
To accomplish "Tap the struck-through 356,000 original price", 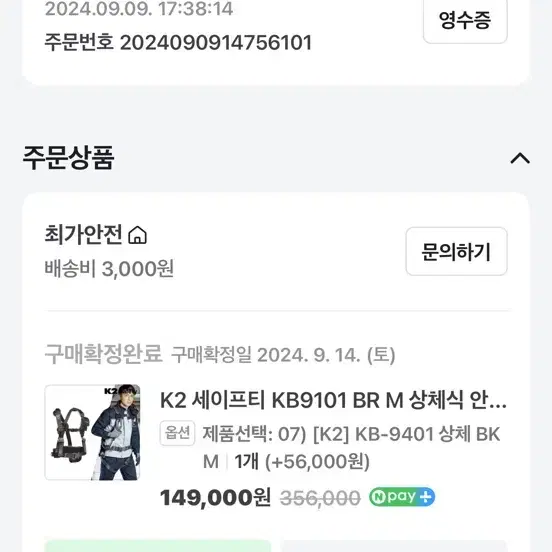I will (x=320, y=498).
